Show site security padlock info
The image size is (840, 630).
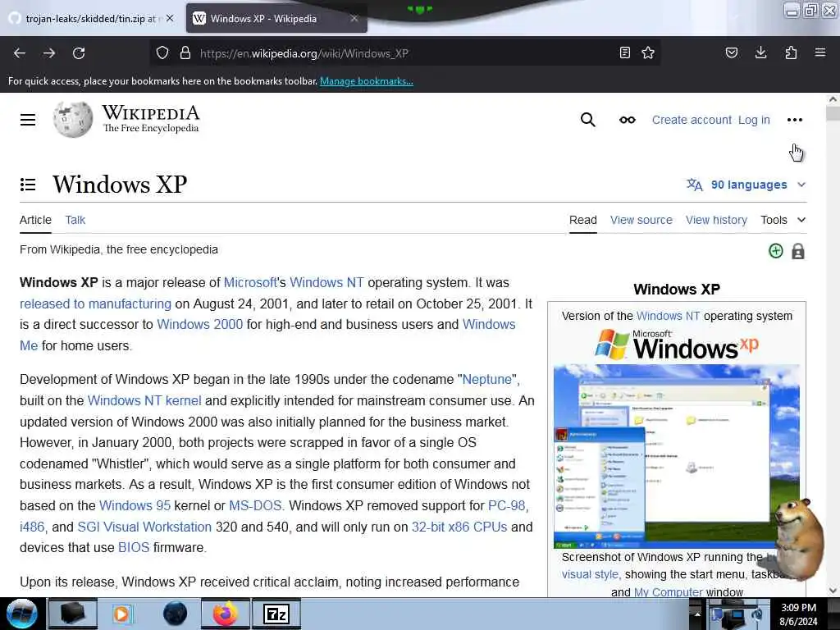(x=185, y=53)
